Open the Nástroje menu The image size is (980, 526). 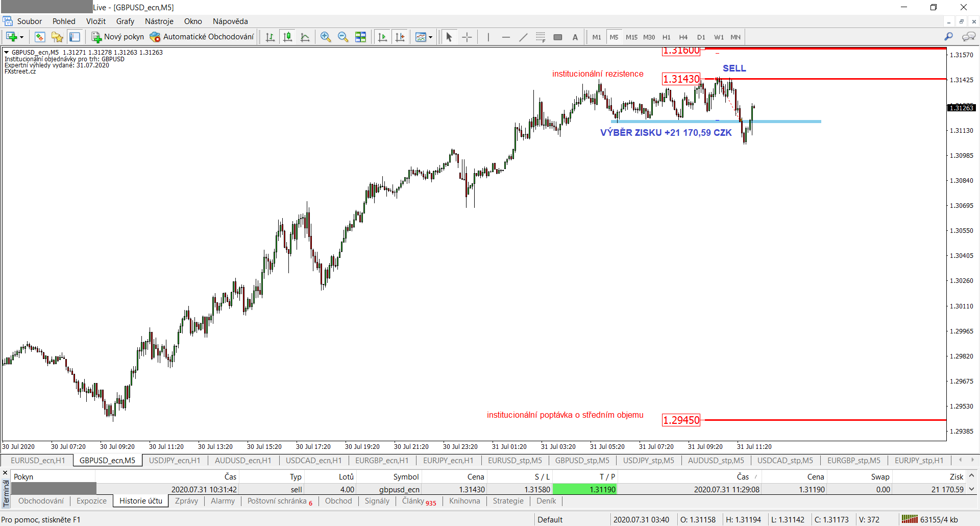(159, 21)
